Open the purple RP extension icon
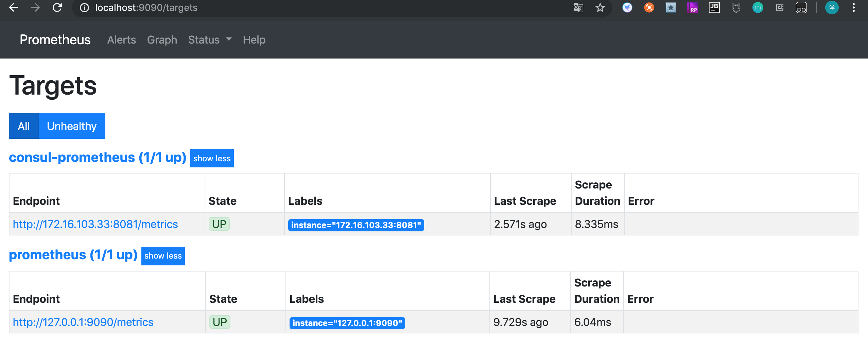 point(693,7)
